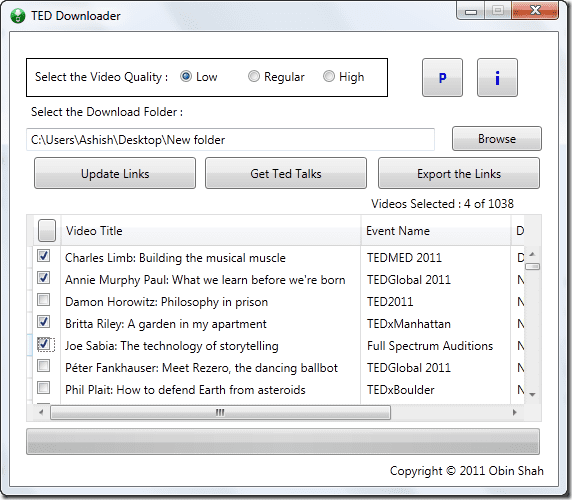The image size is (572, 500).
Task: Click the download folder path field
Action: (x=230, y=139)
